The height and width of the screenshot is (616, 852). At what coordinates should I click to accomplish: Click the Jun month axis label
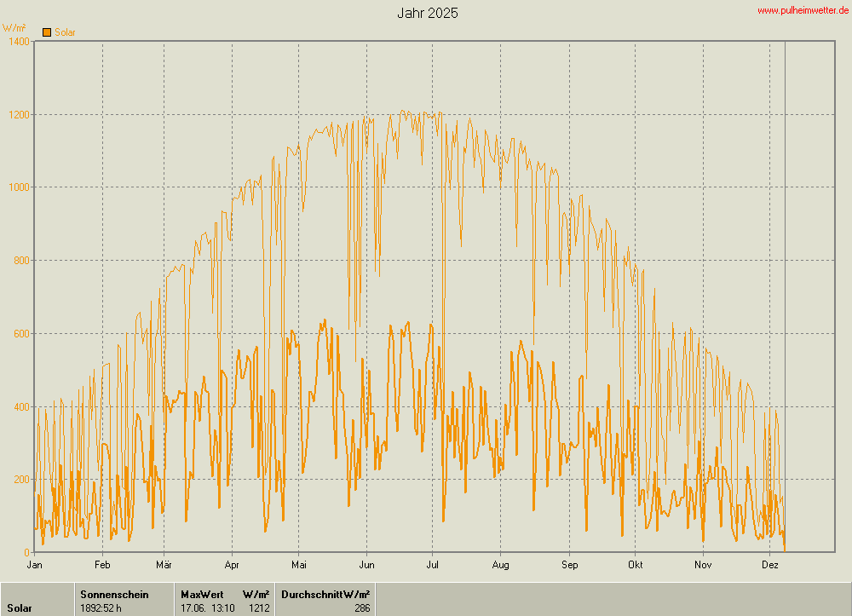pos(366,564)
